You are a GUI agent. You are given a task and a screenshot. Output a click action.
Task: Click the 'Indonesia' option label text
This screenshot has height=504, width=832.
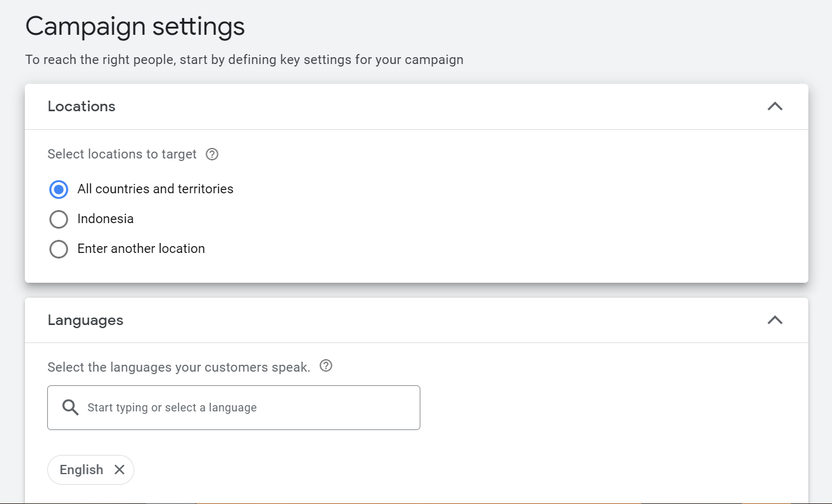[x=106, y=219]
